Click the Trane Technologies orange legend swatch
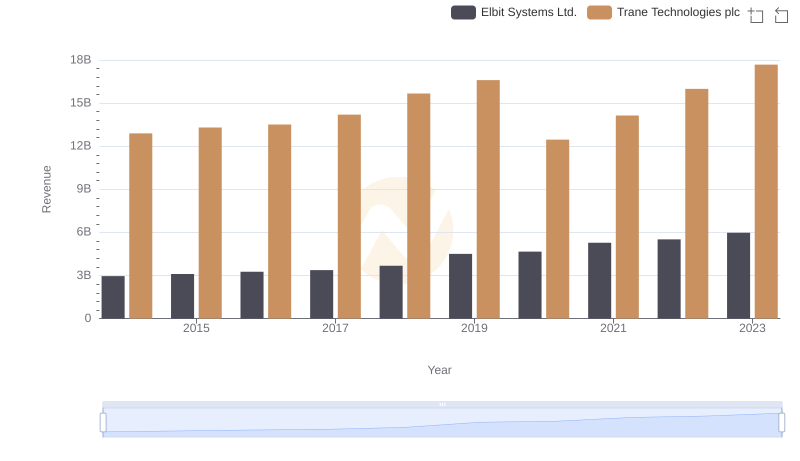This screenshot has width=800, height=461. 599,12
